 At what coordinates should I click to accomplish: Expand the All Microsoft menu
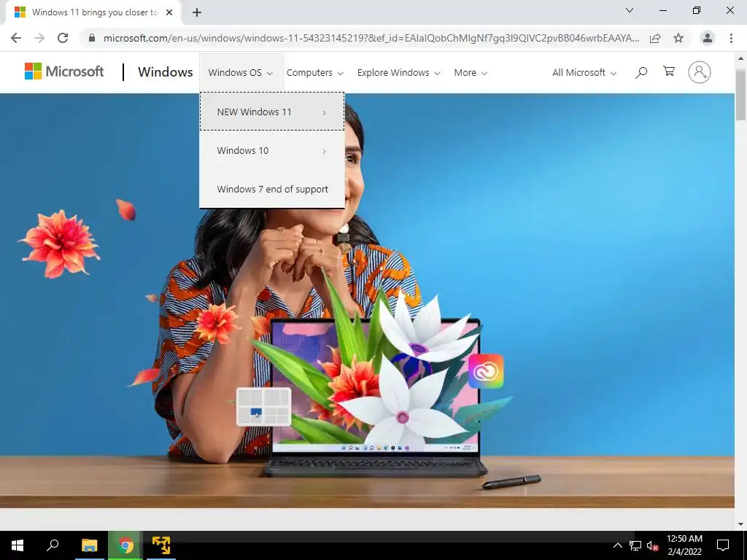pos(584,72)
